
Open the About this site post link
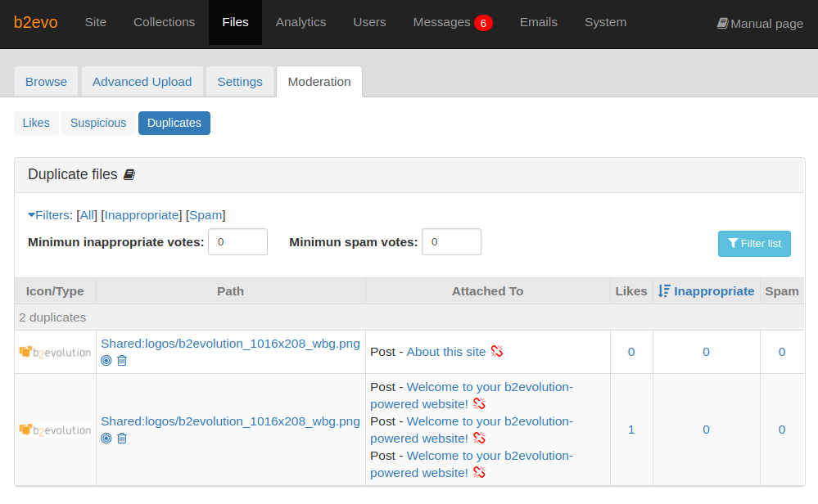pos(446,352)
